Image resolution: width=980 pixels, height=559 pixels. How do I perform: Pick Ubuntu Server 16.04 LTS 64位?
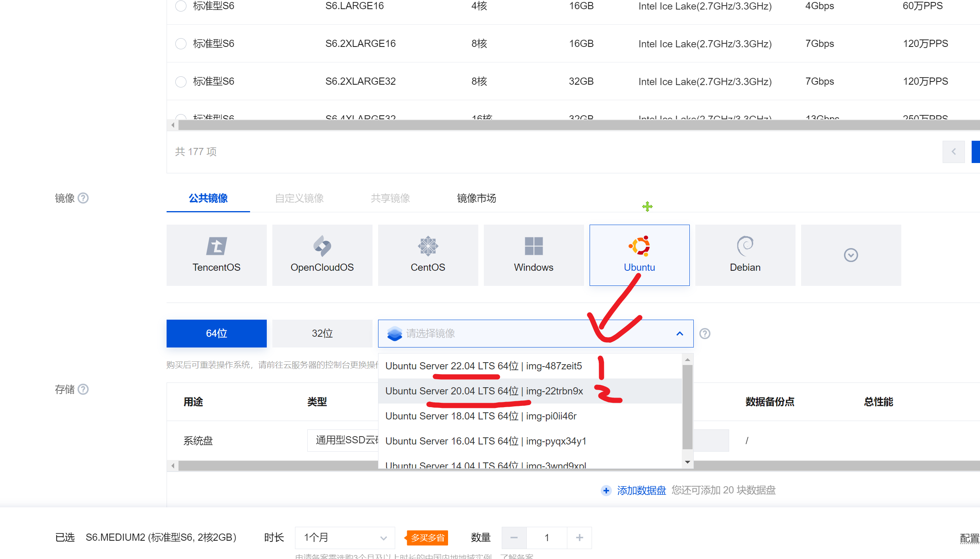click(530, 441)
